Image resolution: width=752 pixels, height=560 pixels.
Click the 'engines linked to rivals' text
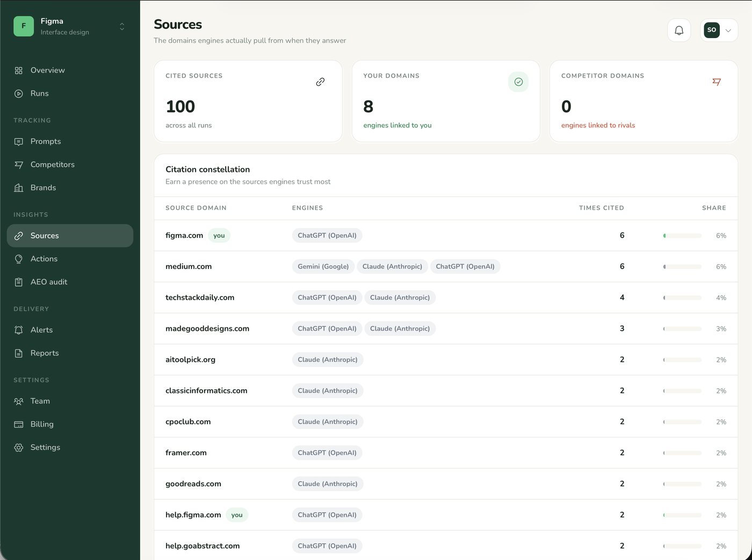click(x=598, y=125)
